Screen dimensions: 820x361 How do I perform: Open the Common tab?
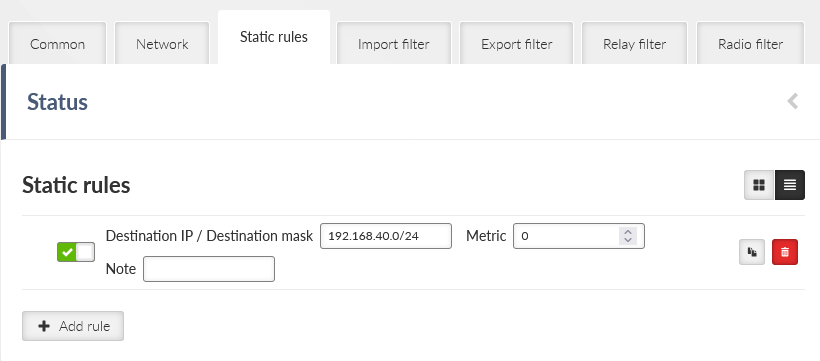(58, 43)
